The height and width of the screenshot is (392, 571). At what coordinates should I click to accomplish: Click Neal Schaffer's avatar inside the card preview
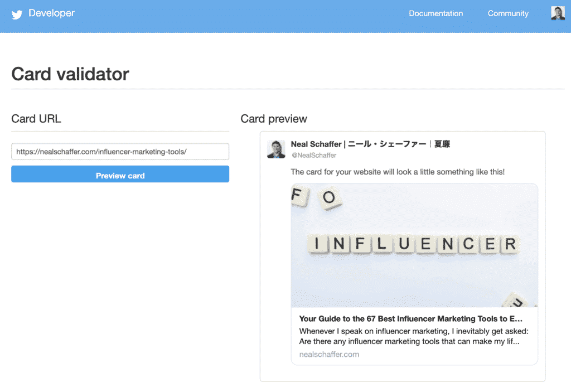pos(276,149)
